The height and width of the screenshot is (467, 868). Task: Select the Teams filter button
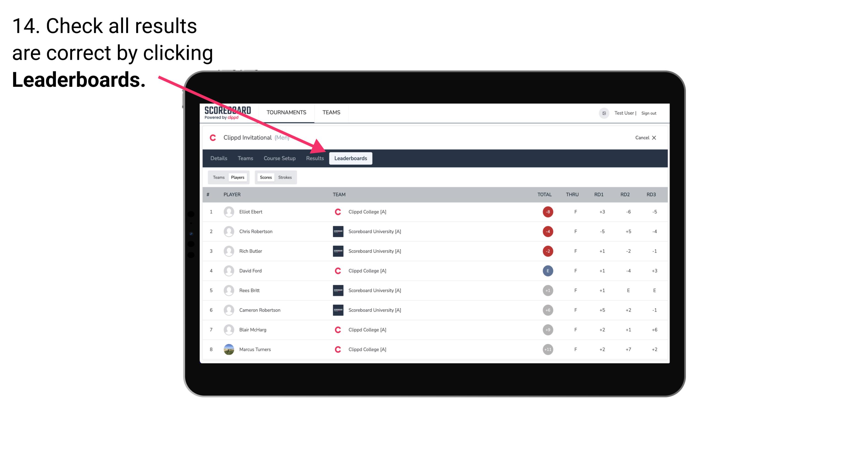click(218, 177)
